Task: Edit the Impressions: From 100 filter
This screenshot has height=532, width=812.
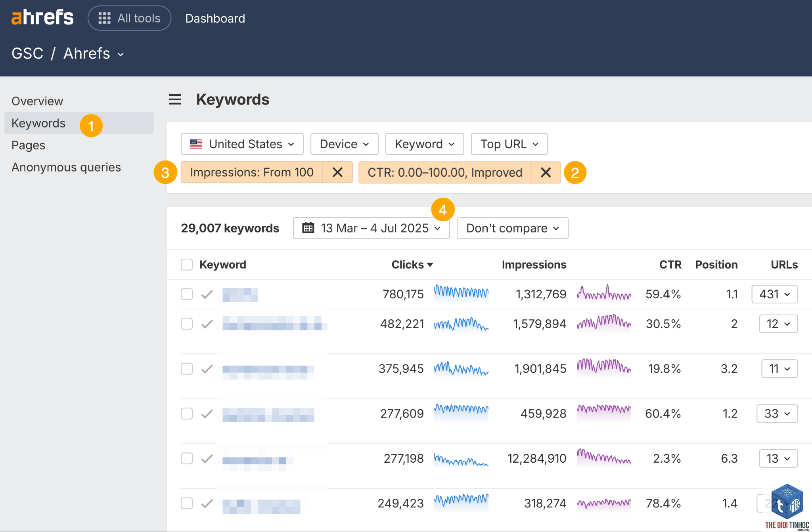Action: (x=252, y=172)
